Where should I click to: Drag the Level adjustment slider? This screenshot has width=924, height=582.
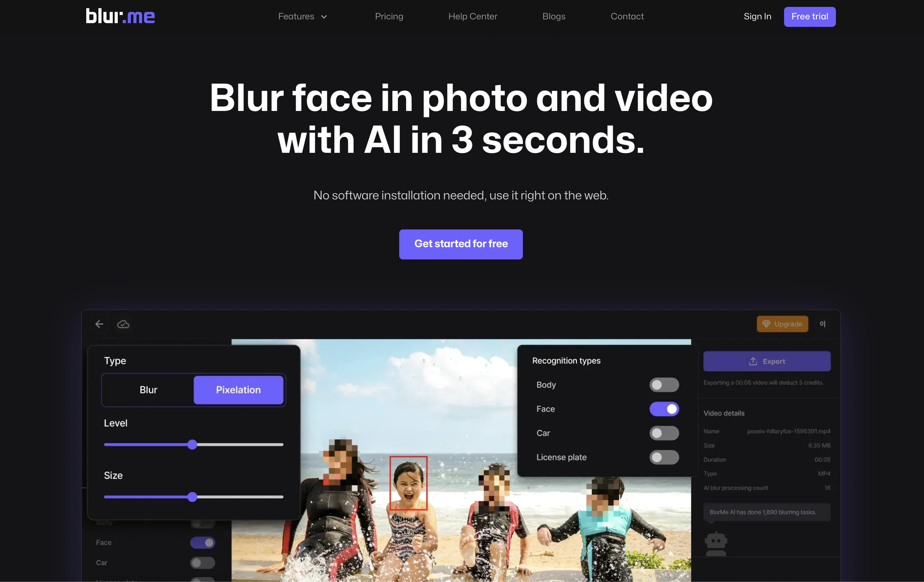click(192, 444)
